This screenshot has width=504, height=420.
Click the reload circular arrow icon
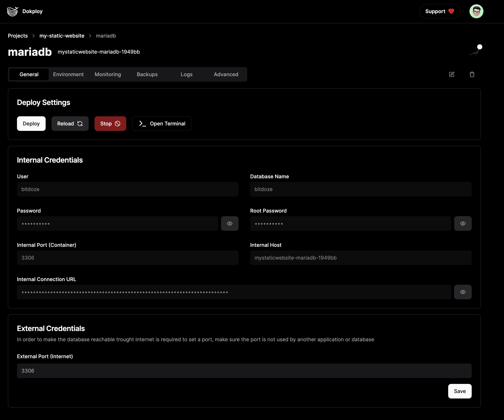point(80,123)
